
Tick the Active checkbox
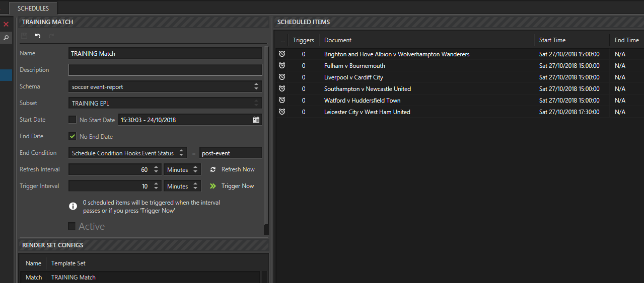pyautogui.click(x=72, y=226)
